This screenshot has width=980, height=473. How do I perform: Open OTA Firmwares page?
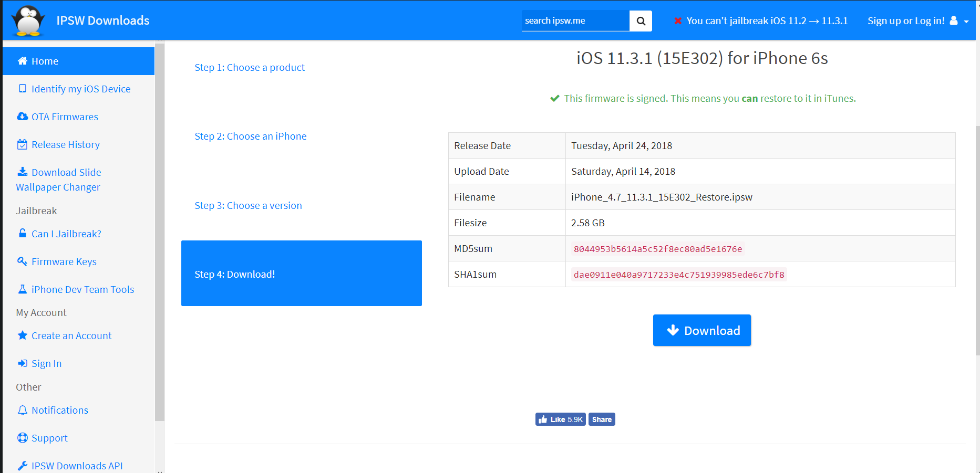[65, 117]
